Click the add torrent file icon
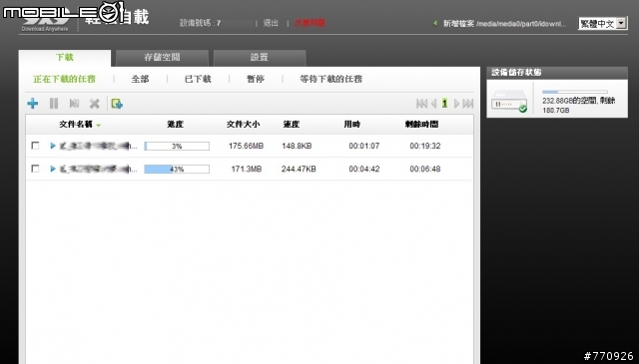639x364 pixels. pos(117,104)
